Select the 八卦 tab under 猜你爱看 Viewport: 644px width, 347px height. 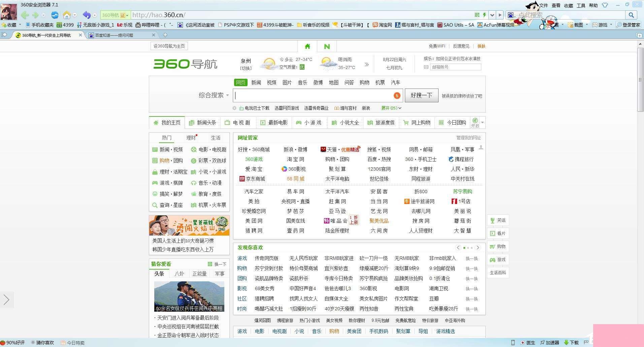[x=179, y=274]
